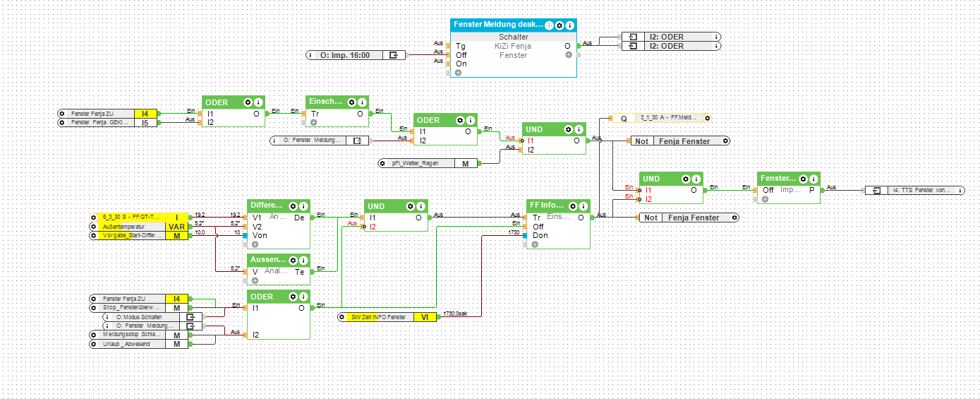
Task: Click crosshair icon in Fenster Meldung deak header
Action: (x=550, y=25)
